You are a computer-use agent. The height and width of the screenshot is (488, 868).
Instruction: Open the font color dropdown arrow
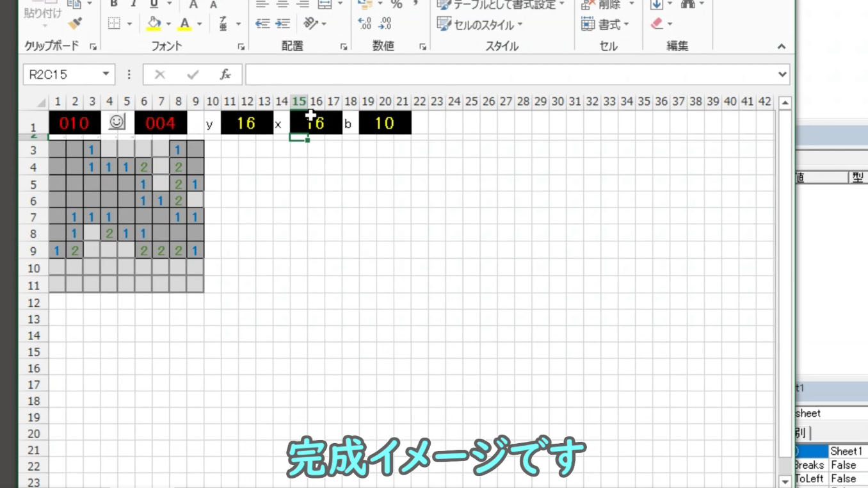click(199, 24)
